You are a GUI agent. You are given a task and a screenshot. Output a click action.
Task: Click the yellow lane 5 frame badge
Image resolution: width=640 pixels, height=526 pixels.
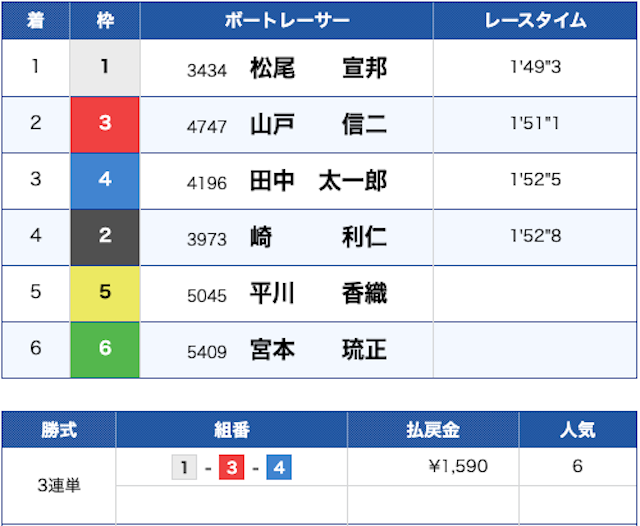tap(105, 294)
